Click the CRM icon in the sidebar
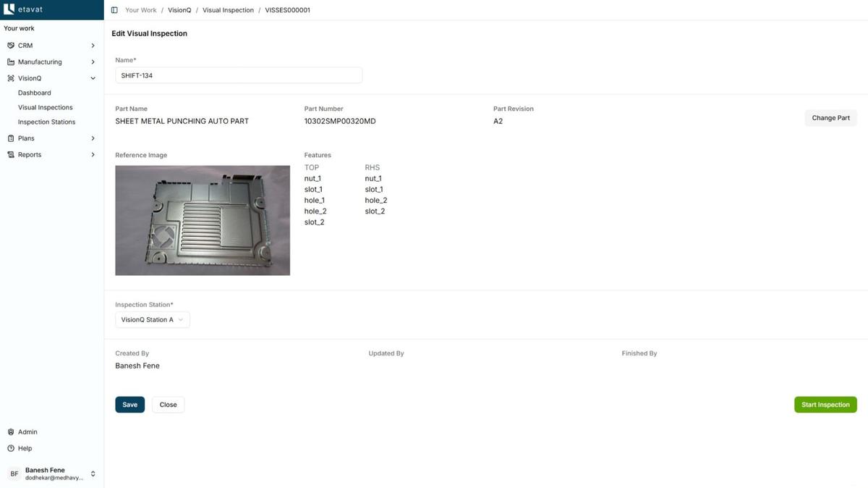The width and height of the screenshot is (868, 488). coord(10,45)
